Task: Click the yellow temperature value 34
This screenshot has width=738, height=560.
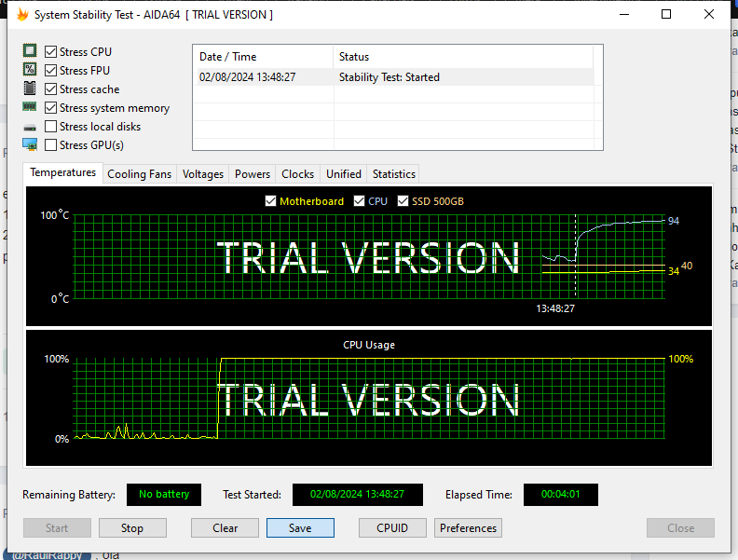Action: click(674, 271)
